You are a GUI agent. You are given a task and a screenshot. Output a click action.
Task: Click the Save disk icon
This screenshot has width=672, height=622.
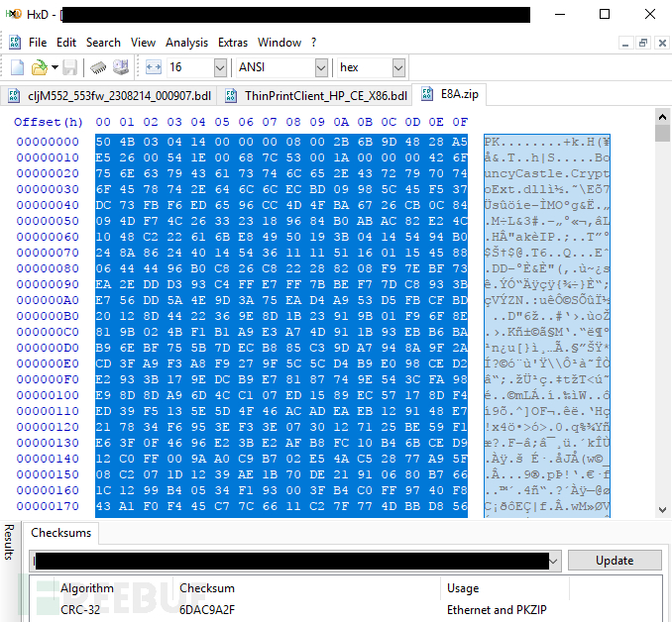pyautogui.click(x=70, y=67)
